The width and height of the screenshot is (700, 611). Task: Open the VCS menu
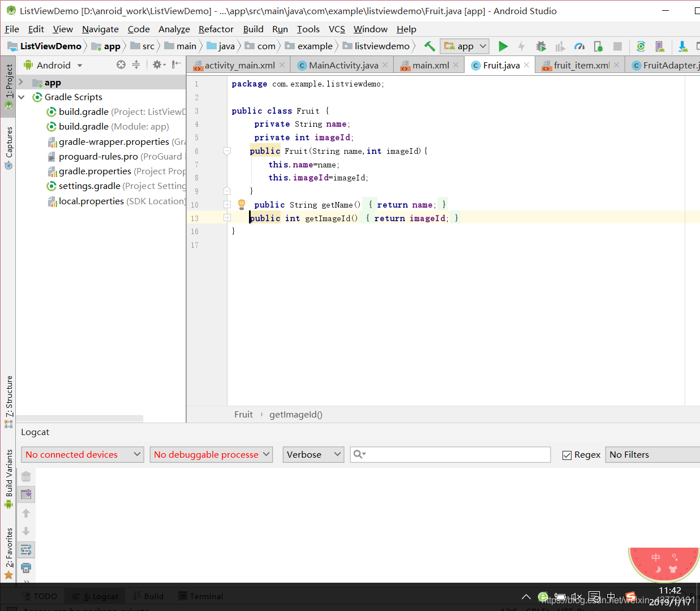(337, 29)
